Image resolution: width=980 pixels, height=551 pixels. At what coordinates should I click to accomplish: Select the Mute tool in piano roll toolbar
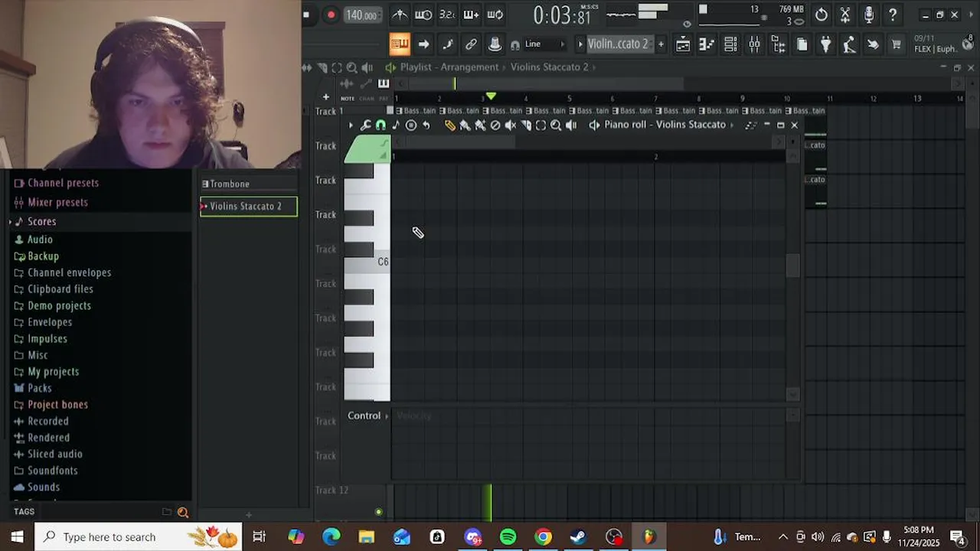(510, 125)
